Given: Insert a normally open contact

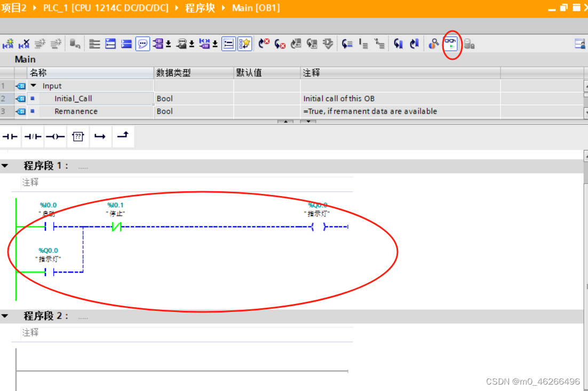Looking at the screenshot, I should [10, 136].
